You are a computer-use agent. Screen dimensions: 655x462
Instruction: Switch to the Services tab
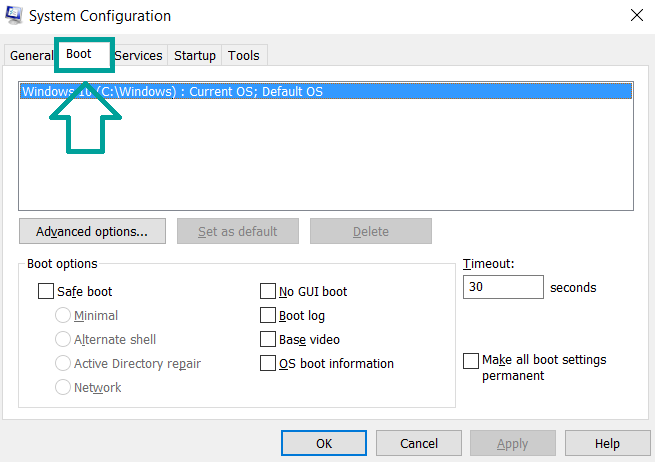pyautogui.click(x=138, y=56)
